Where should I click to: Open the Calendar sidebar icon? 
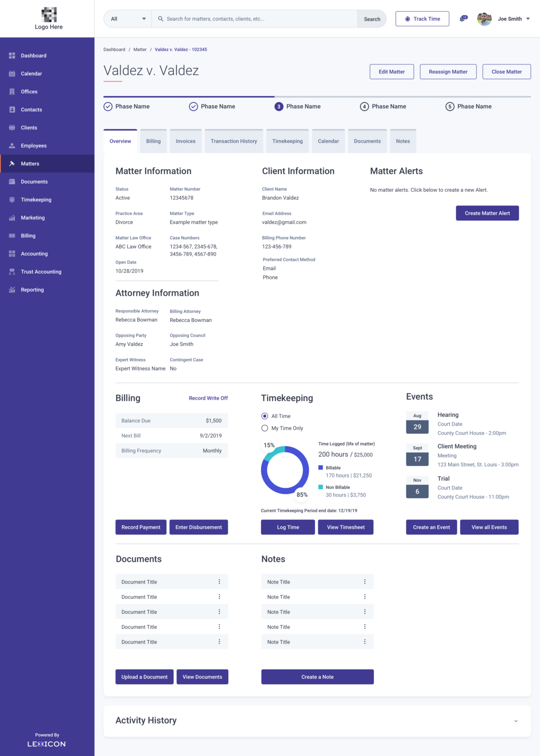tap(12, 74)
